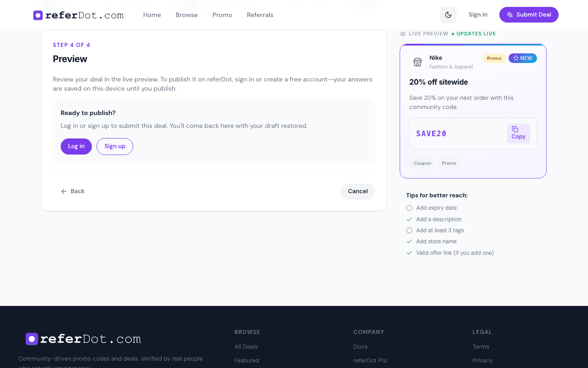This screenshot has width=588, height=368.
Task: Click Add a description checkmark
Action: click(409, 219)
